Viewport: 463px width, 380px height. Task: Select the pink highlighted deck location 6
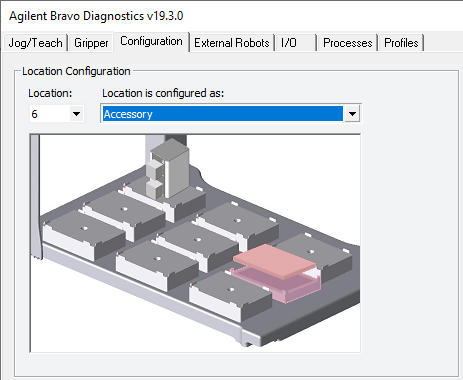pos(277,272)
